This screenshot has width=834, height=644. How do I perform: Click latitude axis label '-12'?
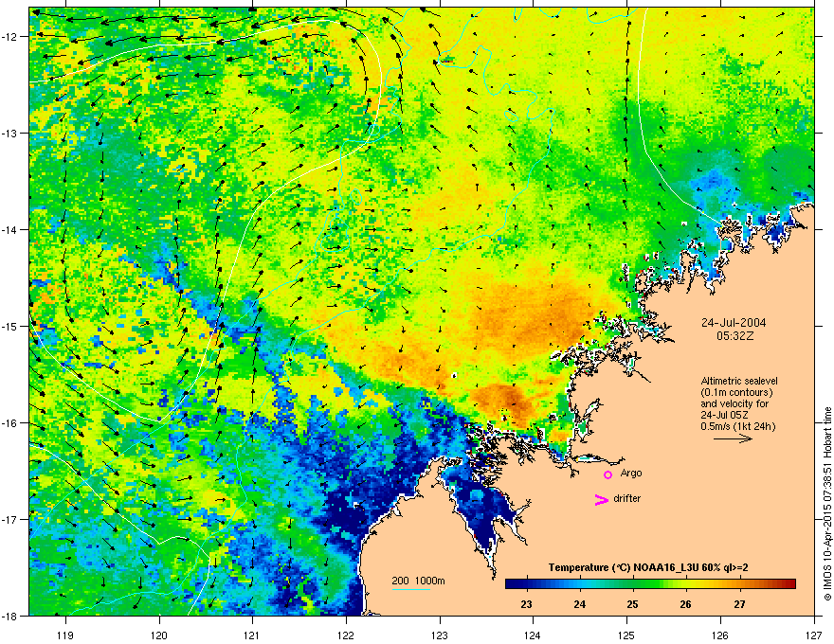(x=10, y=36)
